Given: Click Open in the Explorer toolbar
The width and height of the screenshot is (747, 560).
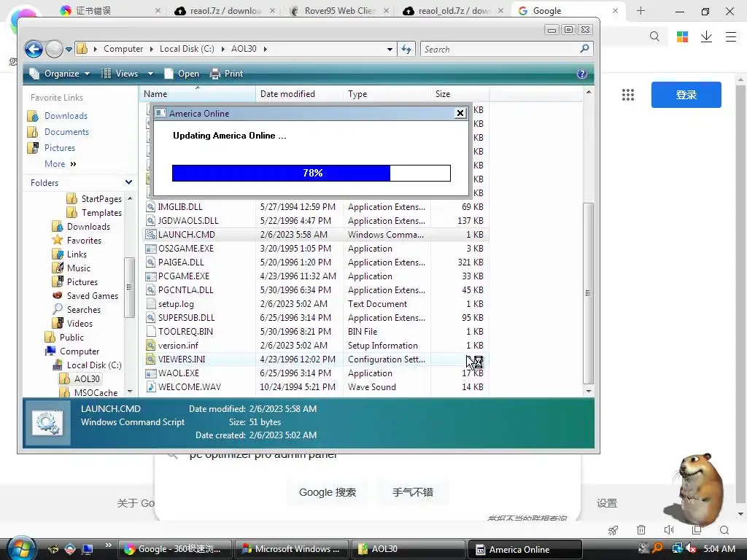Looking at the screenshot, I should 182,74.
